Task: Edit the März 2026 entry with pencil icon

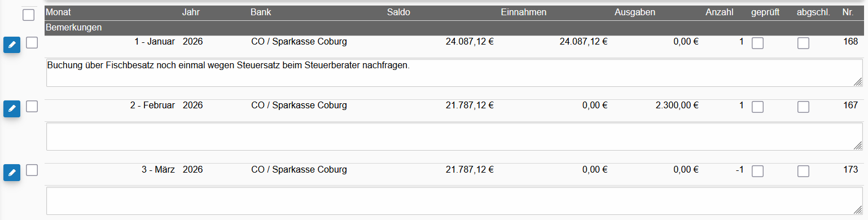Action: pyautogui.click(x=12, y=173)
